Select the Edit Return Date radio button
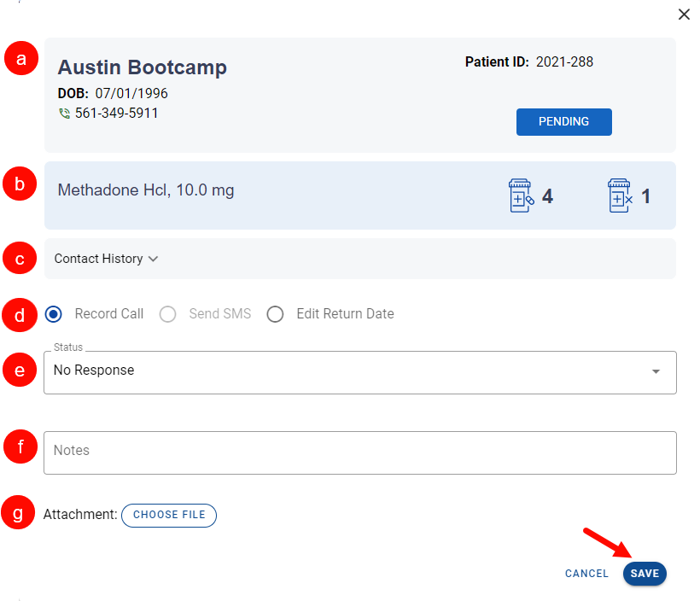The width and height of the screenshot is (700, 601). 275,314
